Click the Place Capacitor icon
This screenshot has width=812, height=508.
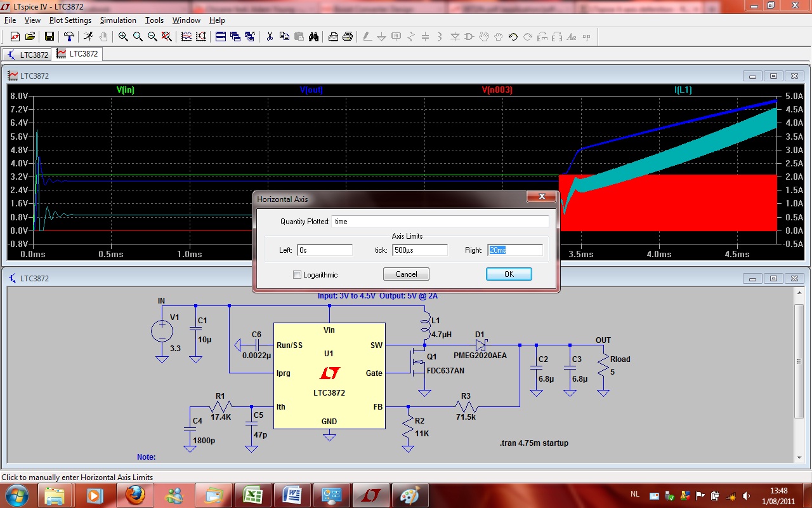click(x=426, y=37)
